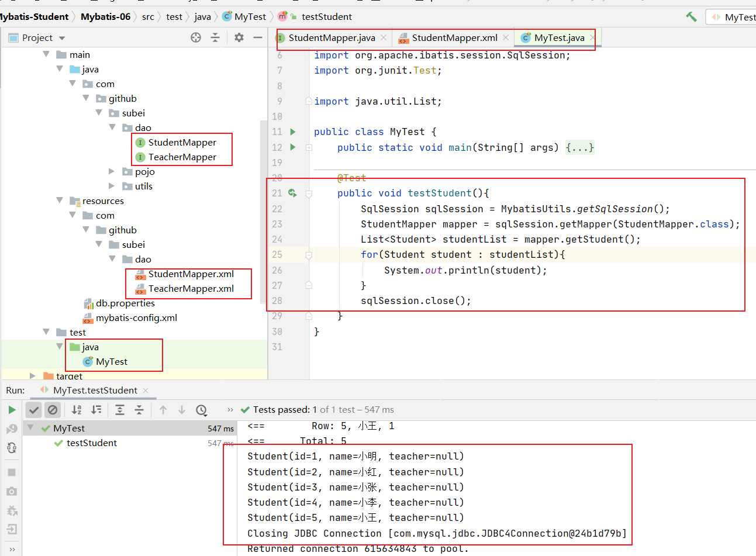Toggle Show Passed tests checkmark button
This screenshot has width=756, height=556.
34,410
